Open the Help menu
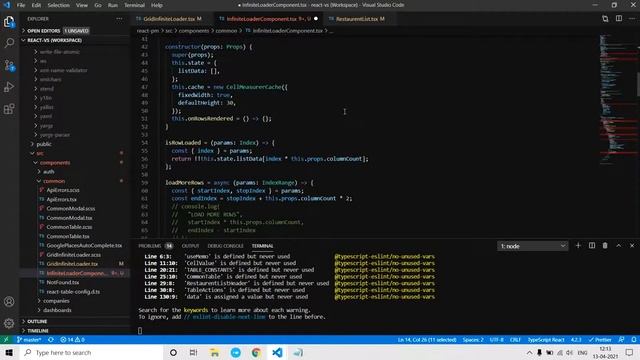 click(x=157, y=5)
